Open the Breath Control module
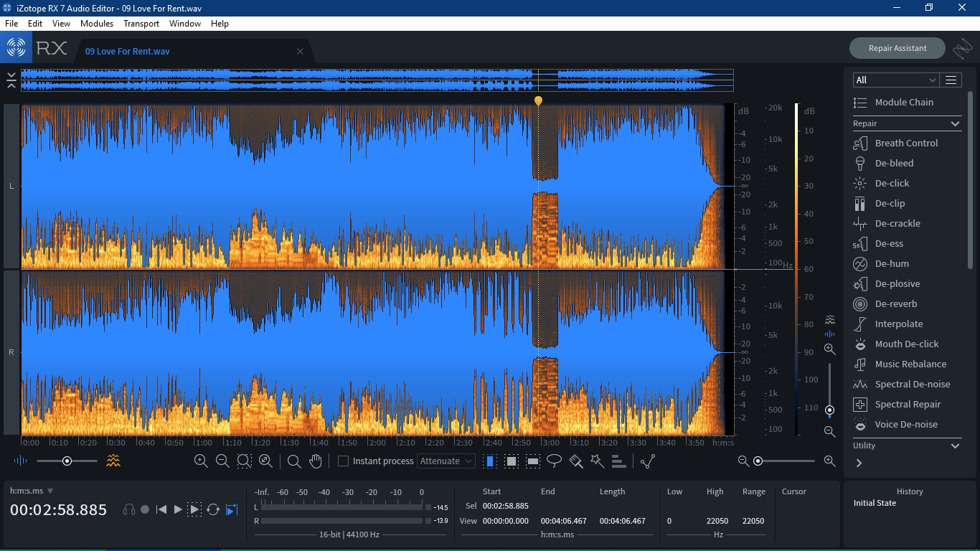This screenshot has height=551, width=980. pos(906,143)
